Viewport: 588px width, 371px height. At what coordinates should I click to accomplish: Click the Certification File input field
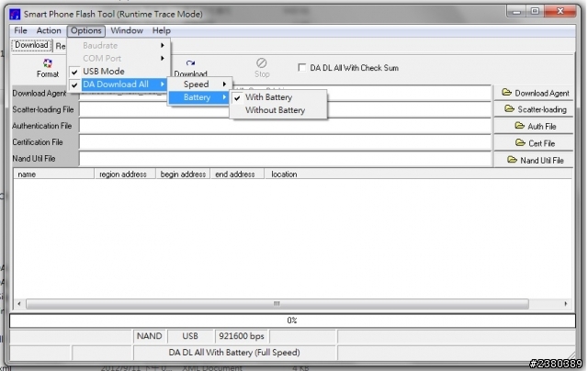coord(285,142)
